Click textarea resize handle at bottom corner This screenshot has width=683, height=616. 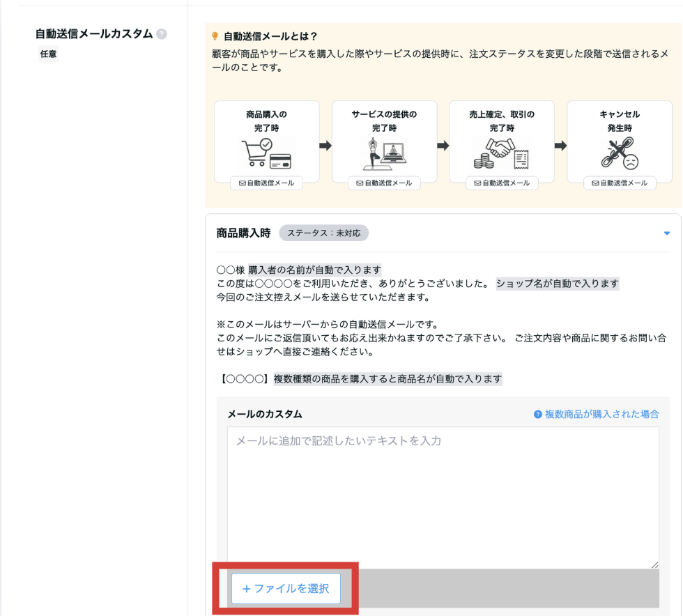[654, 564]
